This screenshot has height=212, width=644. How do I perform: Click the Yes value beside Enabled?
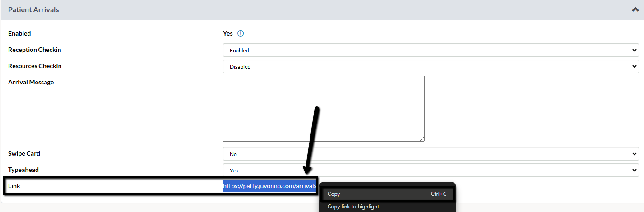pyautogui.click(x=228, y=33)
